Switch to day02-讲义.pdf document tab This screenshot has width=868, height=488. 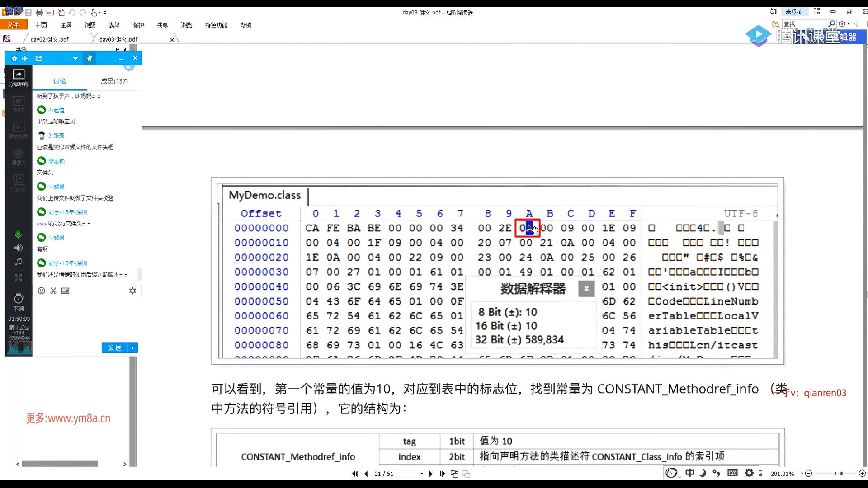50,39
